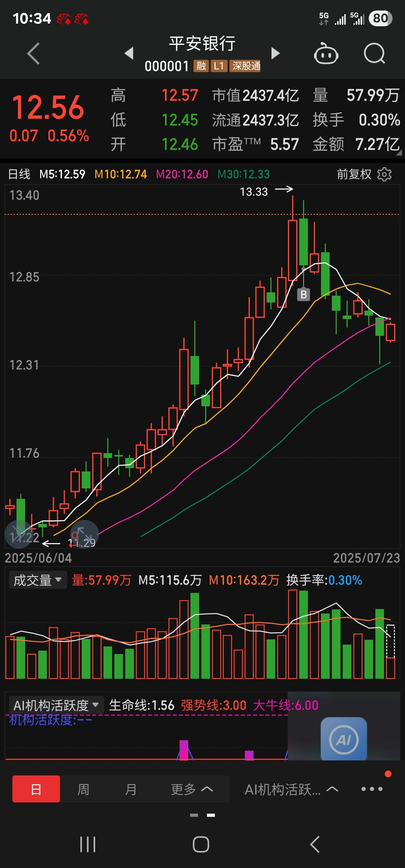This screenshot has height=868, width=405.
Task: Tap the L1 level badge
Action: [x=219, y=66]
